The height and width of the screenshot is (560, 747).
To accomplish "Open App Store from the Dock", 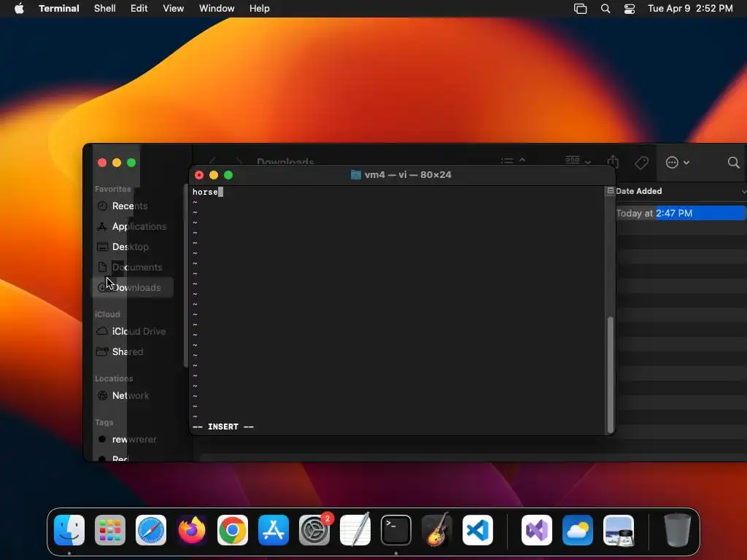I will [x=274, y=530].
